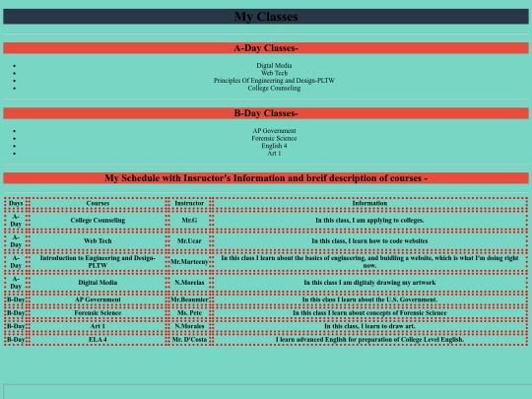Click the My Schedule with Insructor's Information heading
532x399 pixels.
point(266,178)
